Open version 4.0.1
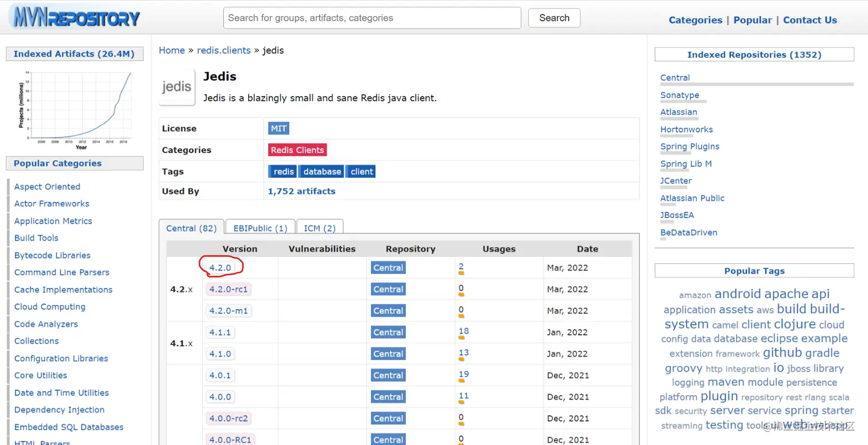868x445 pixels. click(x=220, y=375)
